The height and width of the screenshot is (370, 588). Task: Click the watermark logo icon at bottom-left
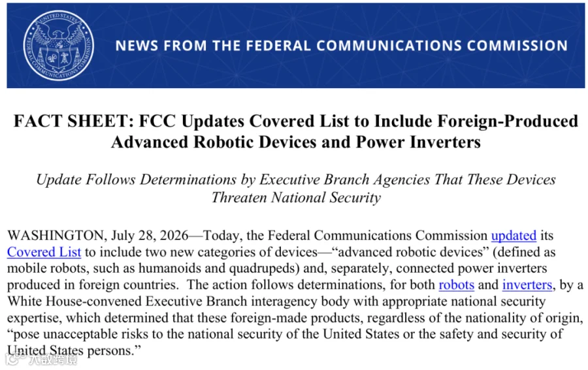tap(14, 360)
